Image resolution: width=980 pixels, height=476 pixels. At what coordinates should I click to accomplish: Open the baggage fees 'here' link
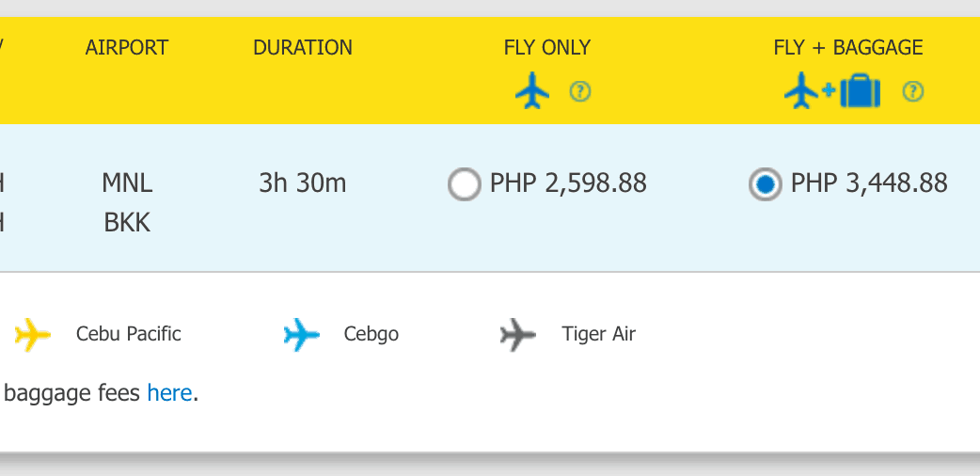click(169, 393)
